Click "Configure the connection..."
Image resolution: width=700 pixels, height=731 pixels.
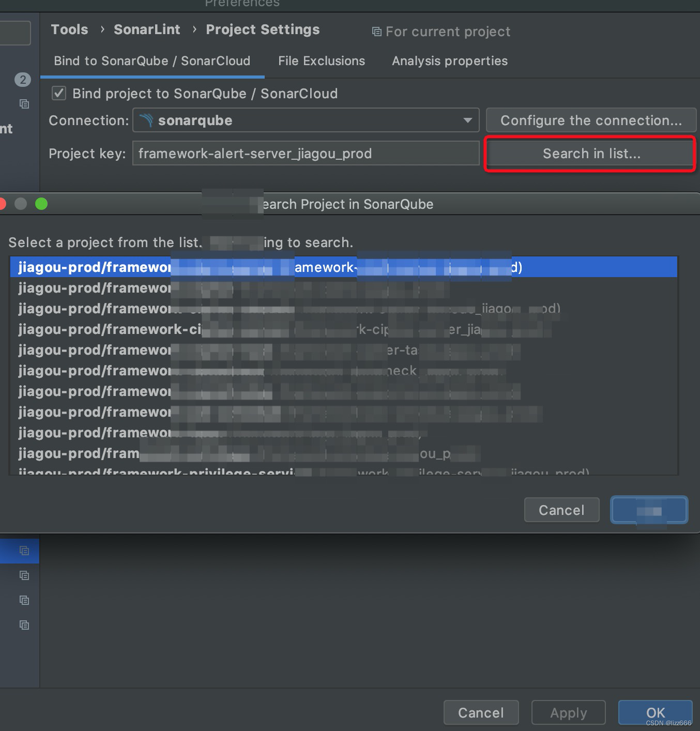pyautogui.click(x=591, y=120)
